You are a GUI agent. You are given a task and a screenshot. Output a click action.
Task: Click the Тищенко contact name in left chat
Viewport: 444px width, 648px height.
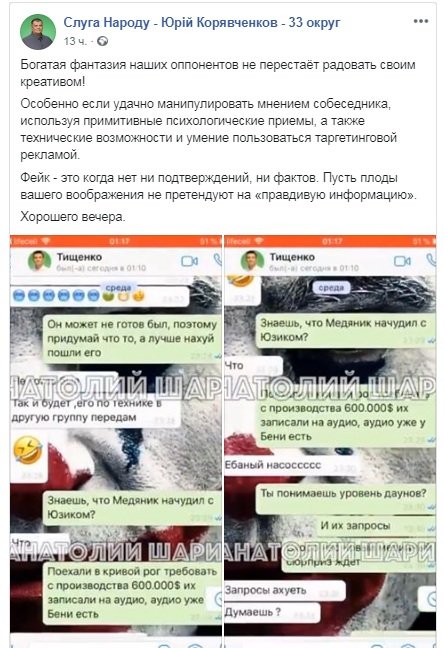point(79,257)
